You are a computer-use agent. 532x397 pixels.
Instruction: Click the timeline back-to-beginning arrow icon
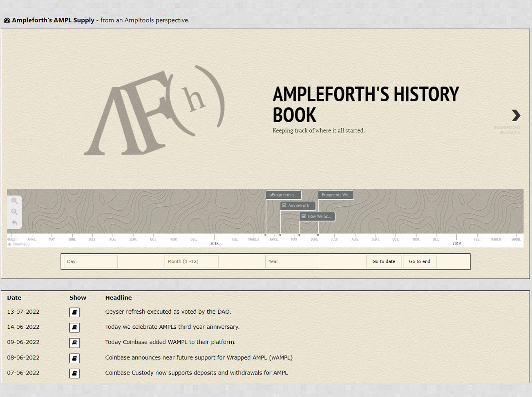click(14, 223)
